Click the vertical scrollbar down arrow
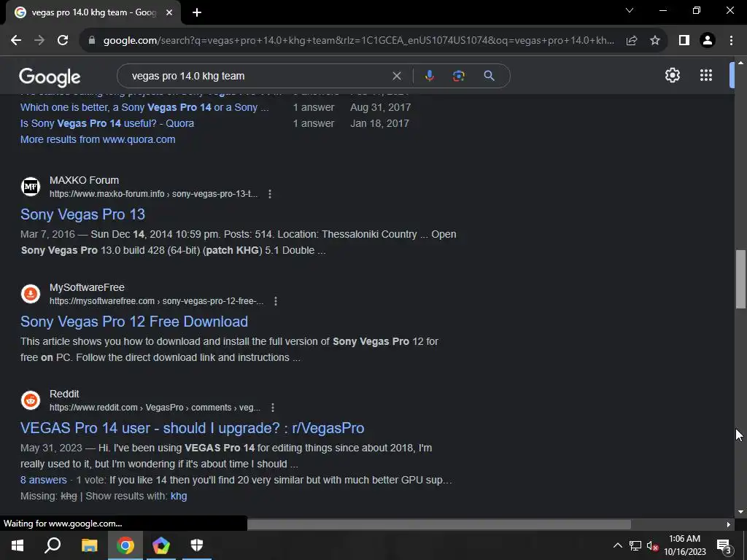747x560 pixels. click(x=740, y=512)
